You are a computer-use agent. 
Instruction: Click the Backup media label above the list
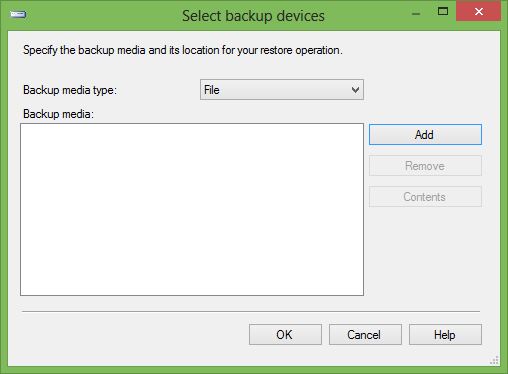(x=58, y=114)
